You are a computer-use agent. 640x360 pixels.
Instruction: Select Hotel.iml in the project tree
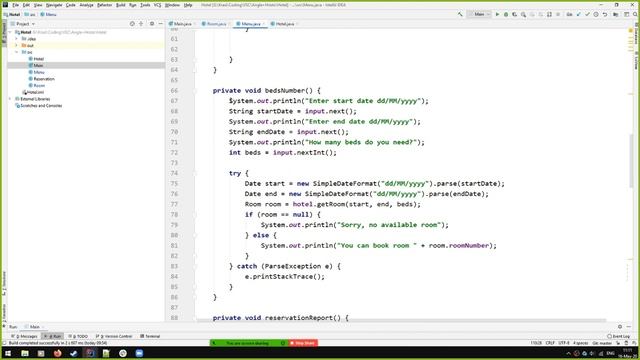33,92
